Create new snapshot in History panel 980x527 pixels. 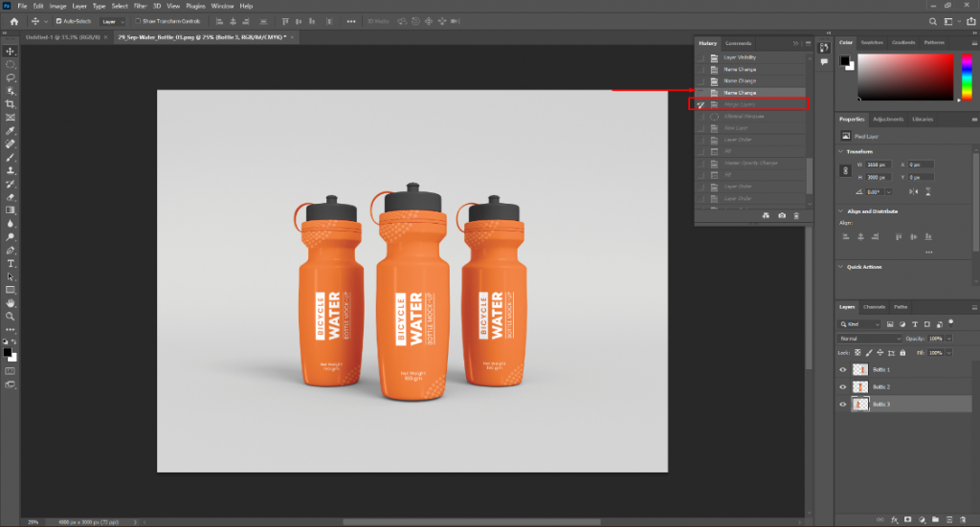point(782,215)
